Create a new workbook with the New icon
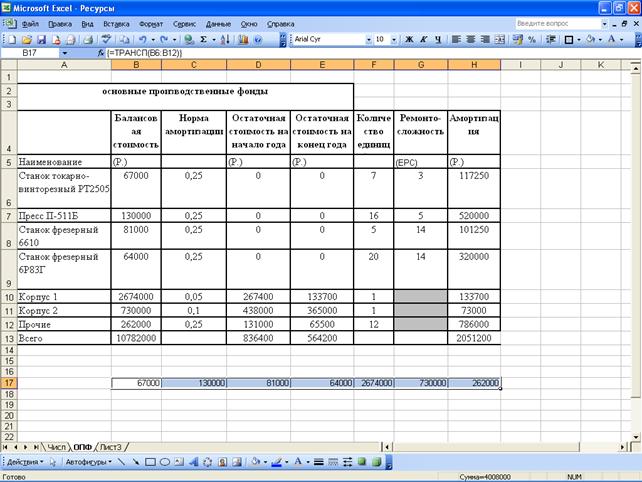Image resolution: width=642 pixels, height=482 pixels. tap(11, 39)
